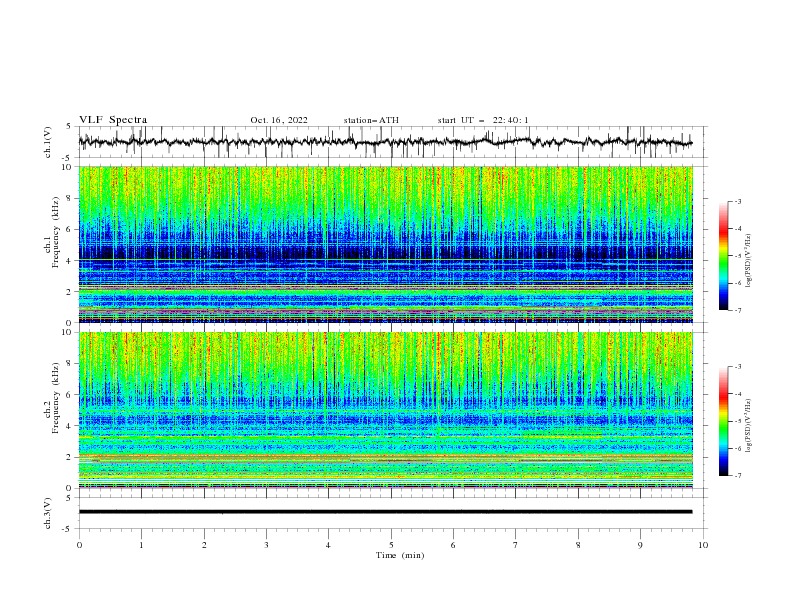Click the "ch.3(V)" axis label
The image size is (792, 612).
click(x=48, y=513)
